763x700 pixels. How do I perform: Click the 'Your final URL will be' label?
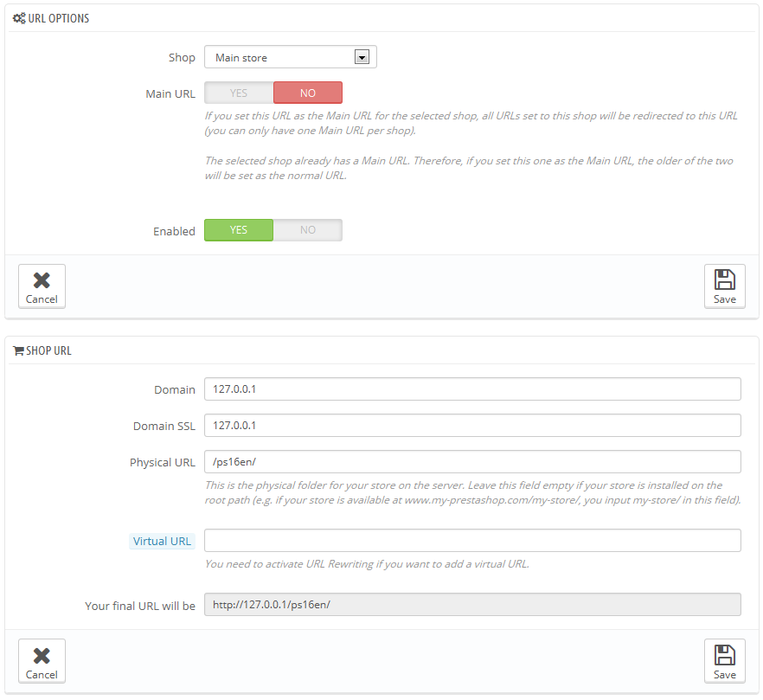click(140, 606)
